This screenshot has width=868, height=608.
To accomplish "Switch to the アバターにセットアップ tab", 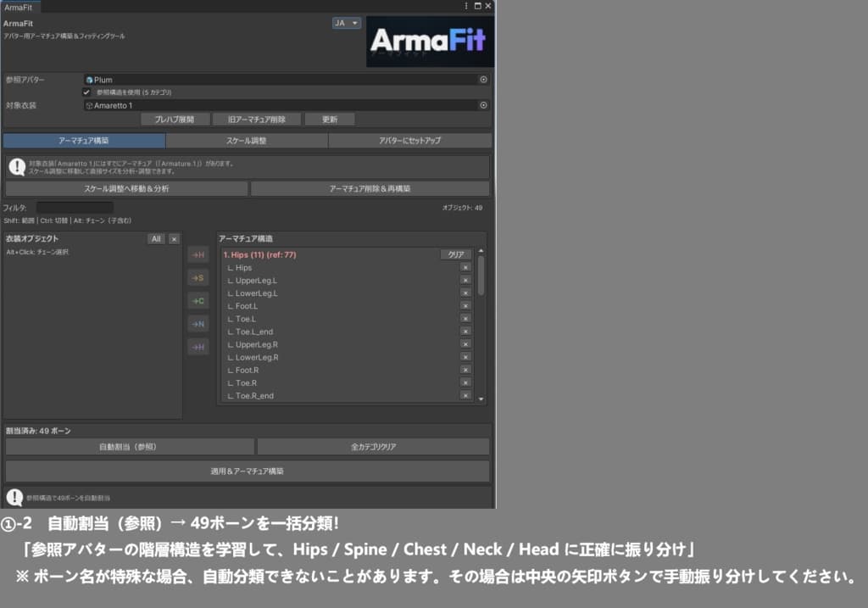I will tap(409, 141).
